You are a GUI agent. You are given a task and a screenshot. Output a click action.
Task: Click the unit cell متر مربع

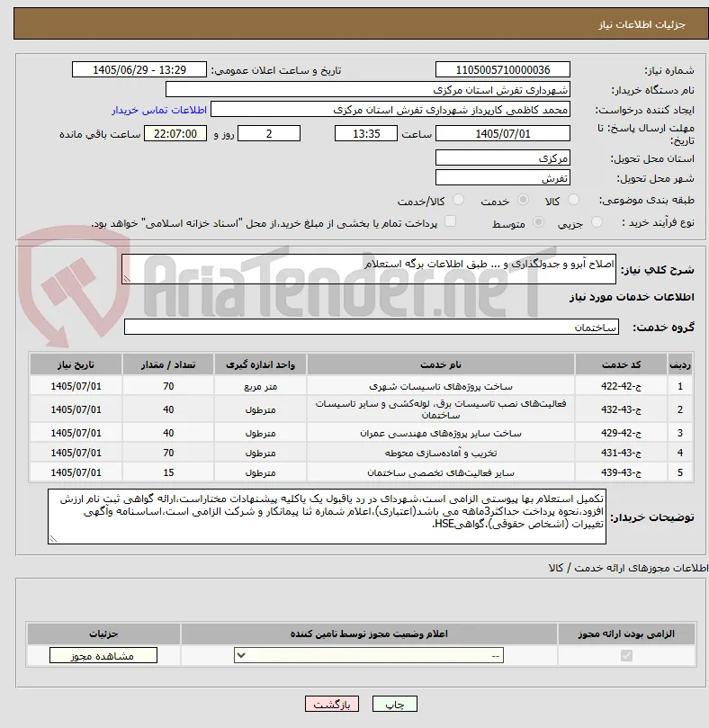click(x=260, y=386)
